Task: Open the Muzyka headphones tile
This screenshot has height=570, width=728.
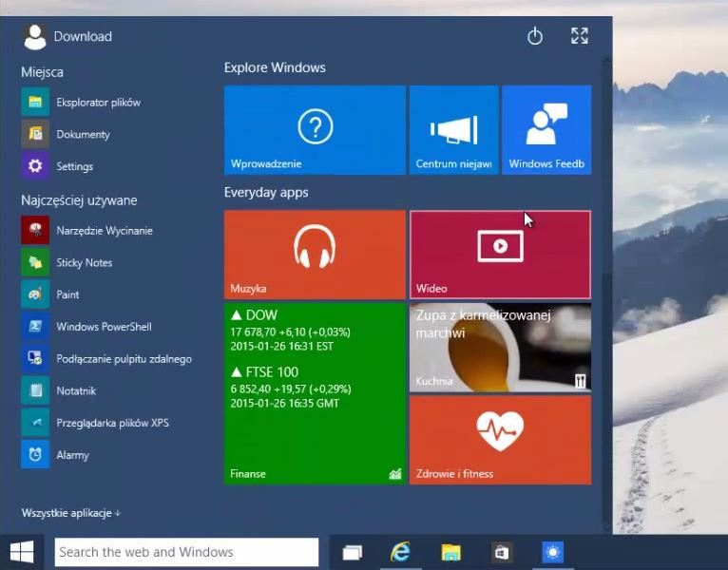Action: click(315, 255)
